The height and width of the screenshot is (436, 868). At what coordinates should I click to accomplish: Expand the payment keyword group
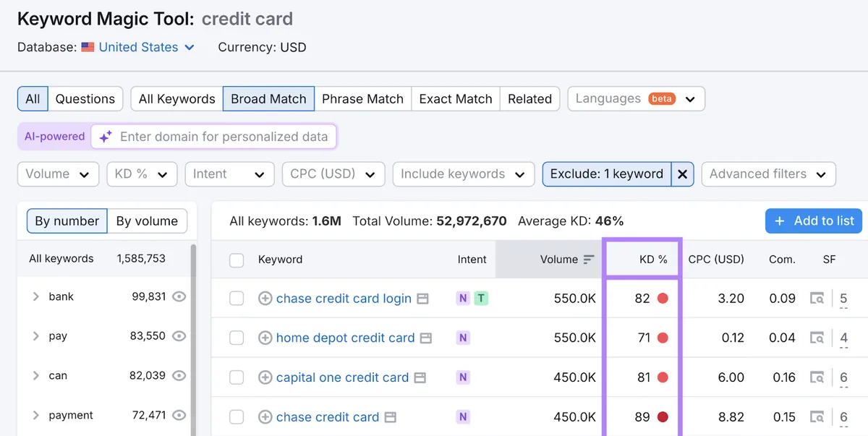click(35, 415)
